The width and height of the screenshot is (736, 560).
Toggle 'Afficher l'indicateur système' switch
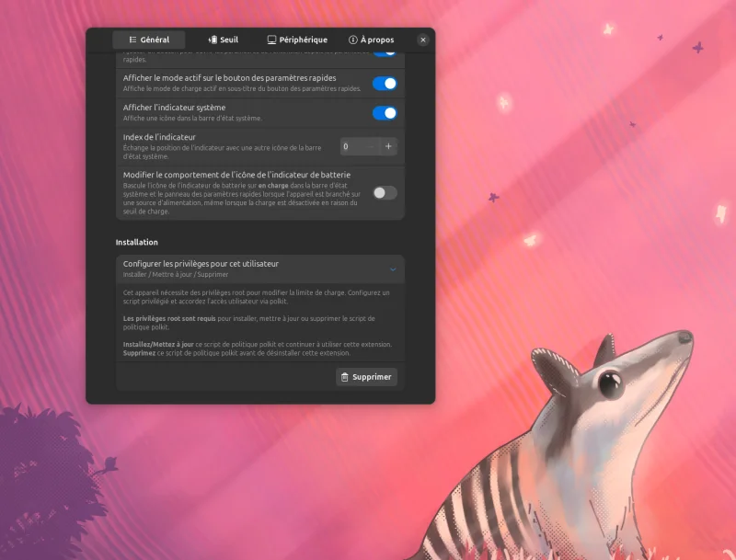385,113
